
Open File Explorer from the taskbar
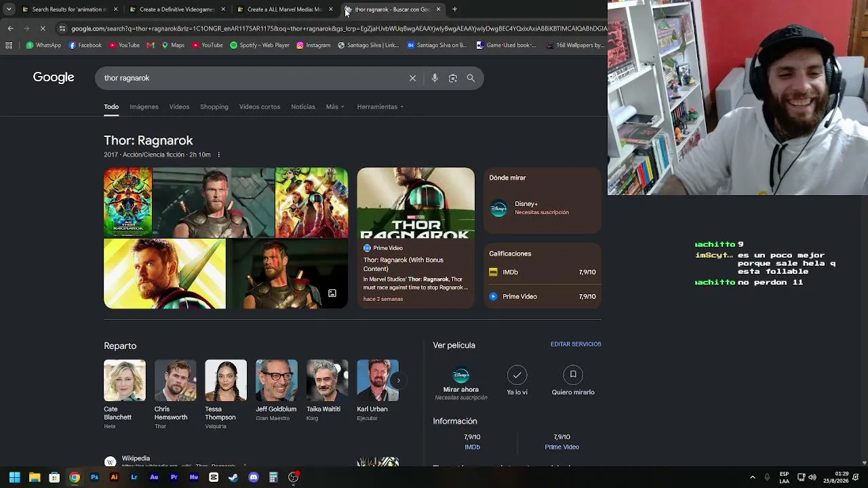(x=35, y=477)
